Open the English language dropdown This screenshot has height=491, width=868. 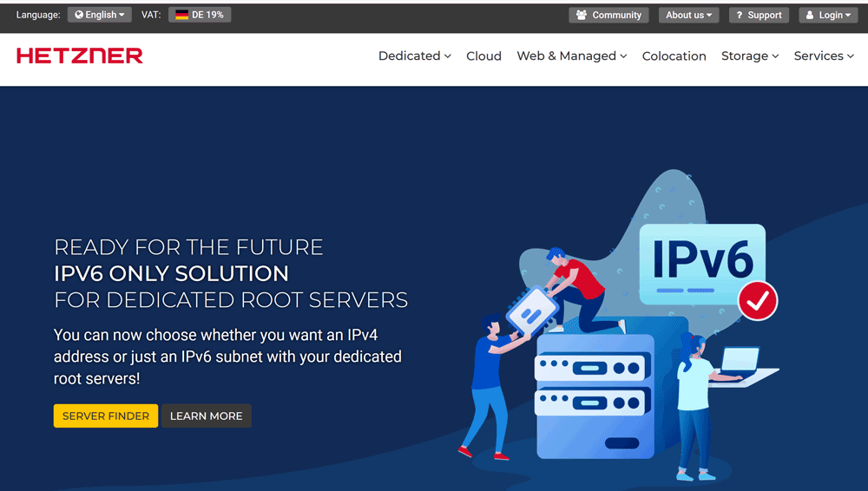pyautogui.click(x=100, y=15)
